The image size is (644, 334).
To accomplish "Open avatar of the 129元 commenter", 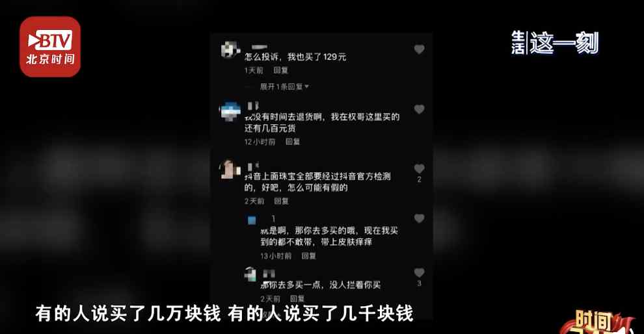I will click(x=230, y=50).
